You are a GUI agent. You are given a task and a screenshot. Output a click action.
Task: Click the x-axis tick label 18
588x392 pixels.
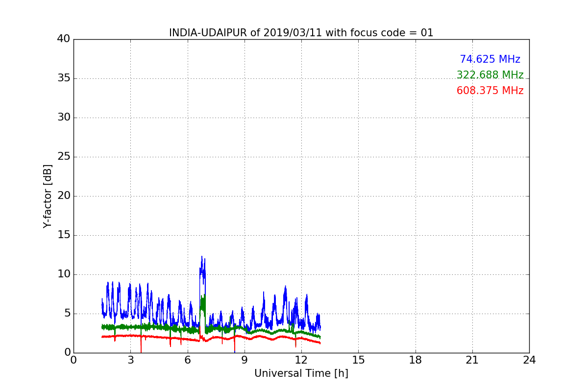pyautogui.click(x=415, y=360)
